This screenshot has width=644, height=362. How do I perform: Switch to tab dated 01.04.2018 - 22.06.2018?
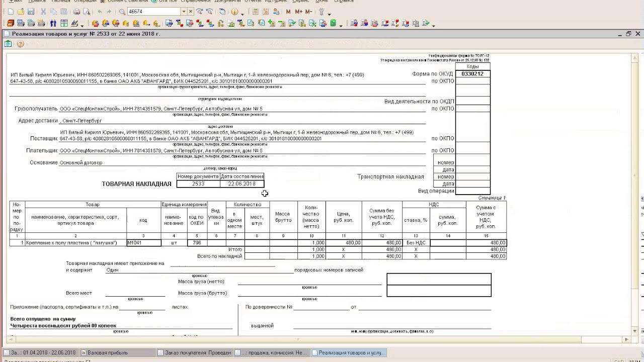tap(40, 352)
